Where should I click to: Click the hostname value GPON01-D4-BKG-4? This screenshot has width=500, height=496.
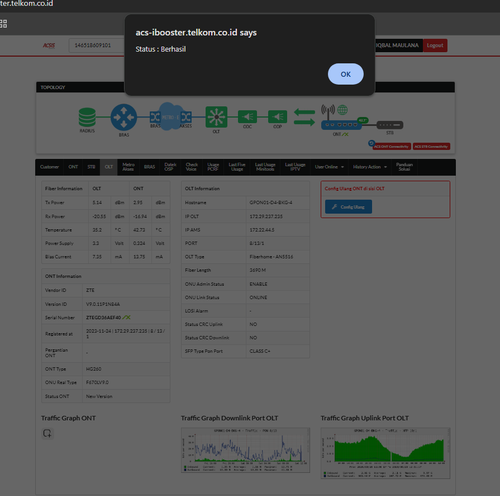(x=271, y=203)
